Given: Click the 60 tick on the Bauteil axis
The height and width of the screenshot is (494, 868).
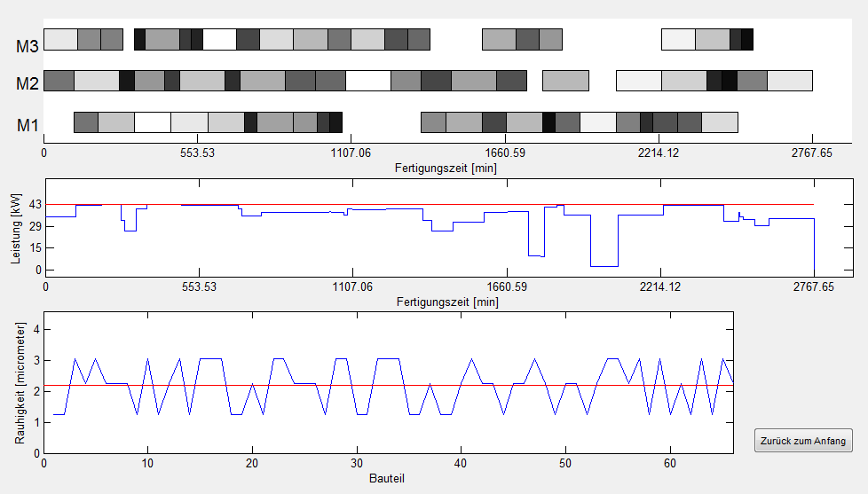Looking at the screenshot, I should pos(670,464).
